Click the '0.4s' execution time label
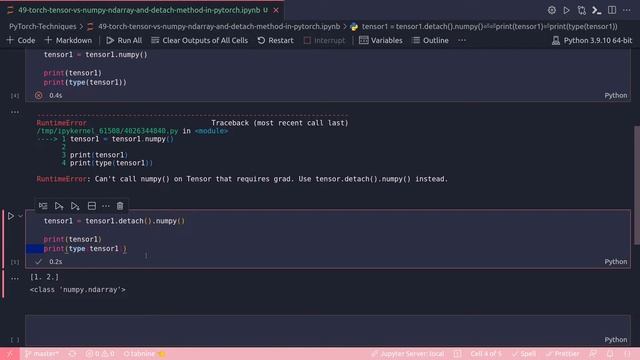Image resolution: width=640 pixels, height=360 pixels. (56, 95)
